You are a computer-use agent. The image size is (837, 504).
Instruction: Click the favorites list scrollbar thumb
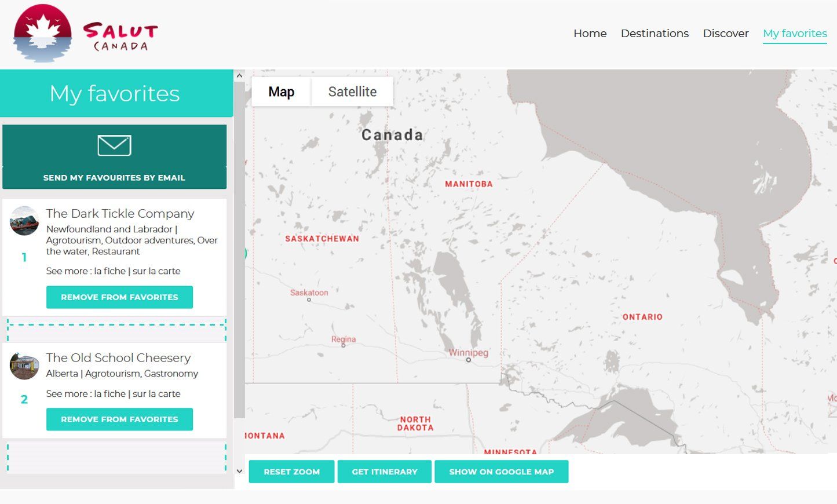(239, 250)
